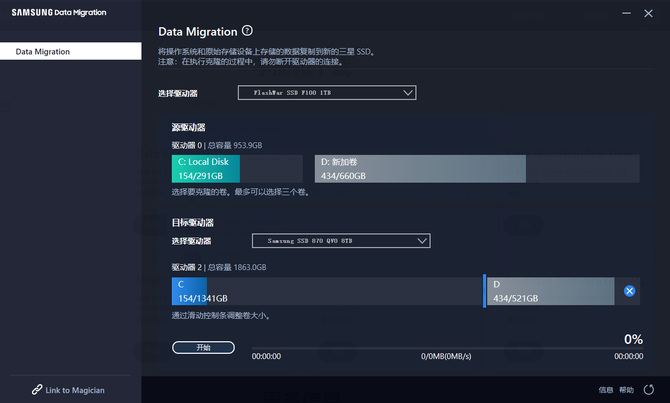670x403 pixels.
Task: Select the Data Migration sidebar tab
Action: coord(70,51)
